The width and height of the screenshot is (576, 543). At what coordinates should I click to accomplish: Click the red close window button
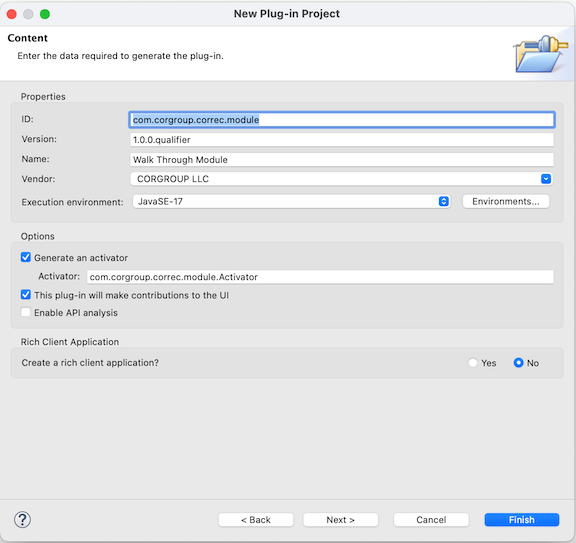coord(12,14)
